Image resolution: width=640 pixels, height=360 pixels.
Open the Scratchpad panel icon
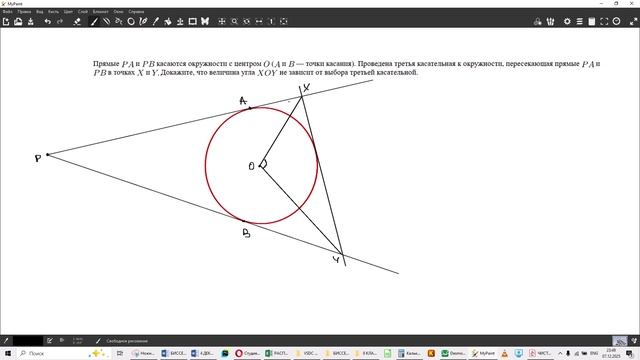591,21
